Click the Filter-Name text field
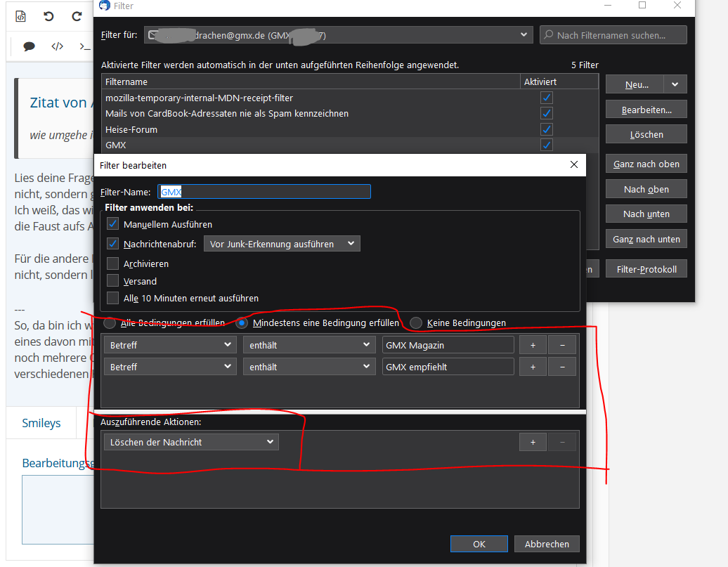The image size is (728, 567). tap(264, 191)
